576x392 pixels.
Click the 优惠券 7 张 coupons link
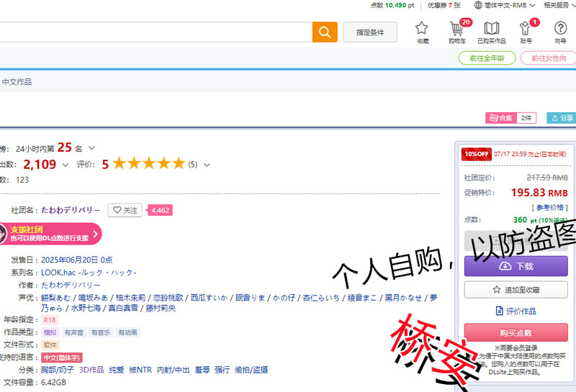(444, 5)
